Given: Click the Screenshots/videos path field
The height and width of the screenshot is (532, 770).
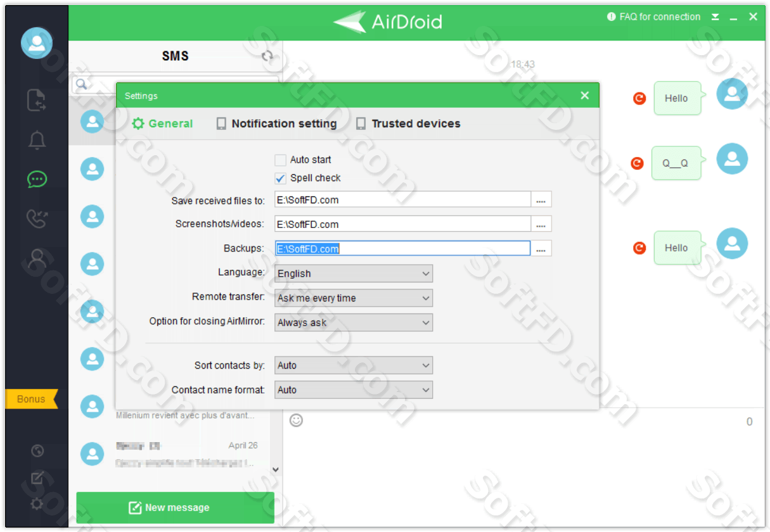Looking at the screenshot, I should pos(402,224).
